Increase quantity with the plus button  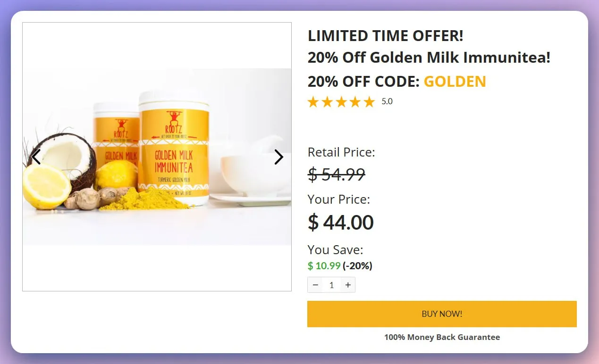click(348, 285)
